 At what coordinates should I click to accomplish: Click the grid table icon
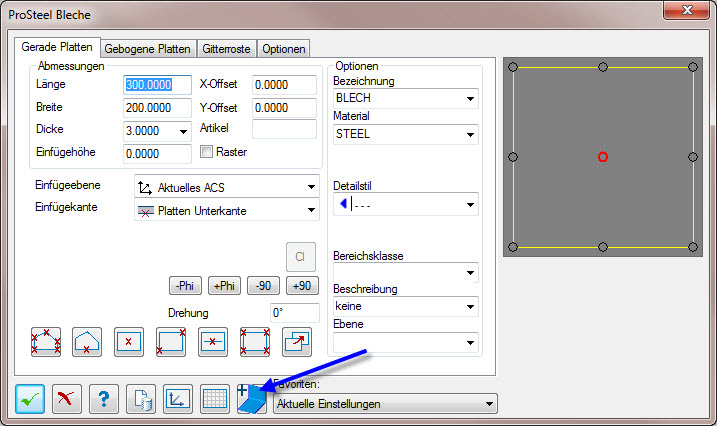pyautogui.click(x=215, y=399)
